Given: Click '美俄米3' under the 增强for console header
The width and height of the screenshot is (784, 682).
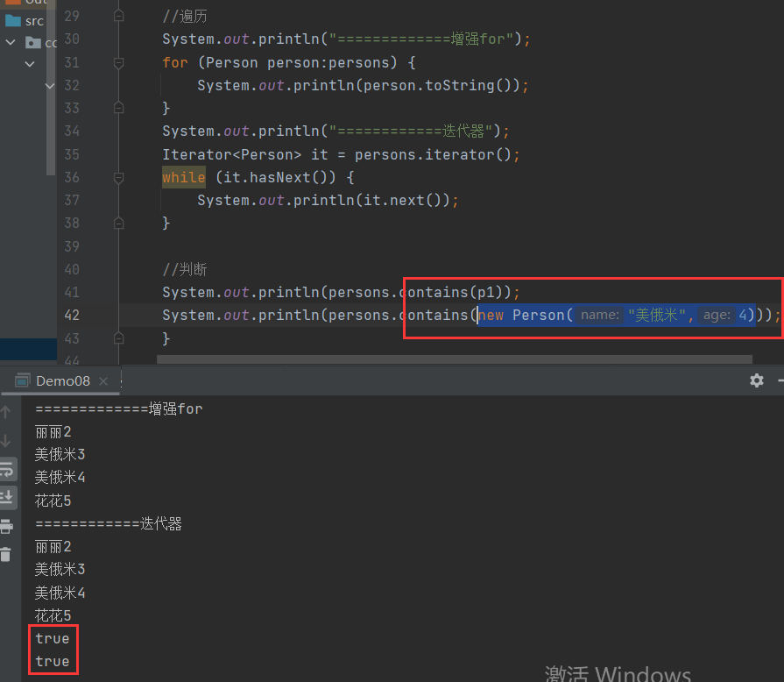Looking at the screenshot, I should (60, 454).
